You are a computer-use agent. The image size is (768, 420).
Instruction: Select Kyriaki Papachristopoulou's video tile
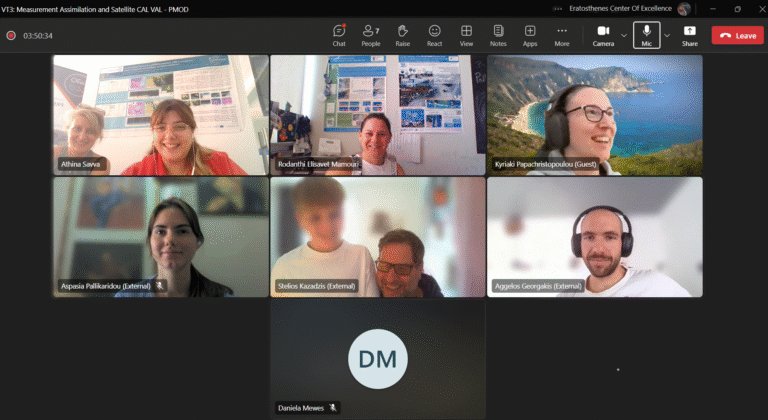click(594, 115)
